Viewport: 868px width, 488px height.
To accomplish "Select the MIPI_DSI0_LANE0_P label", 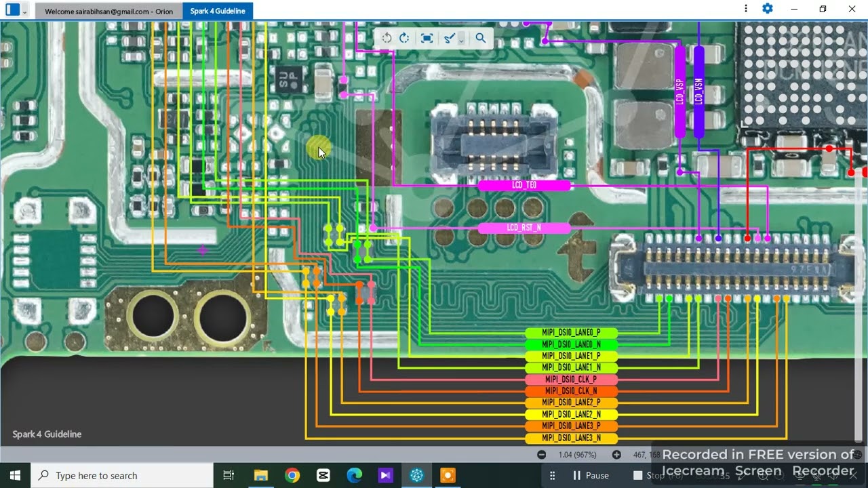I will [571, 333].
